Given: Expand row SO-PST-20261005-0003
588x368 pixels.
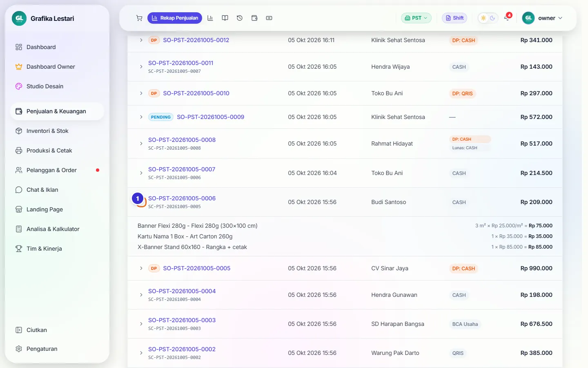Looking at the screenshot, I should [x=141, y=324].
